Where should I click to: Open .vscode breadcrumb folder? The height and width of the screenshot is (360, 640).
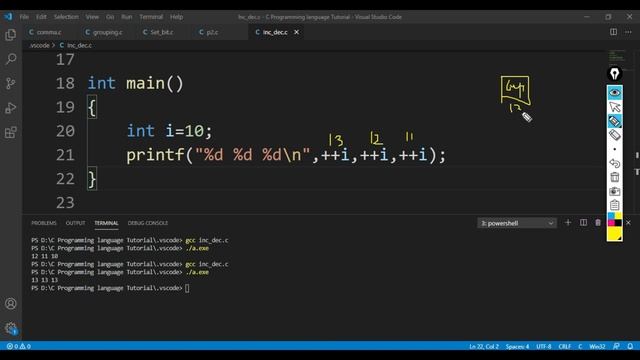coord(40,45)
